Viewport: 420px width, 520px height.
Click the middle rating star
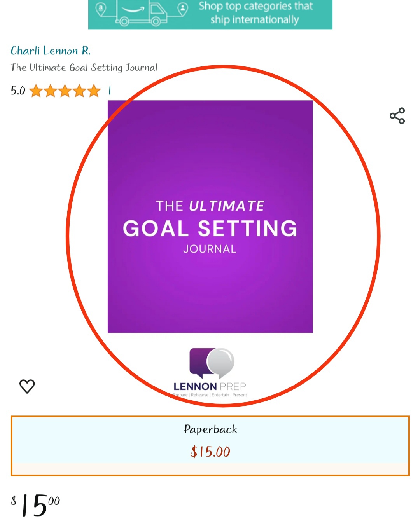65,91
